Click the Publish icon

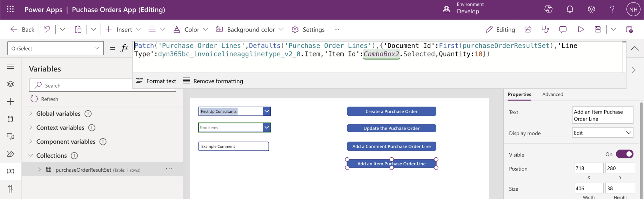629,29
